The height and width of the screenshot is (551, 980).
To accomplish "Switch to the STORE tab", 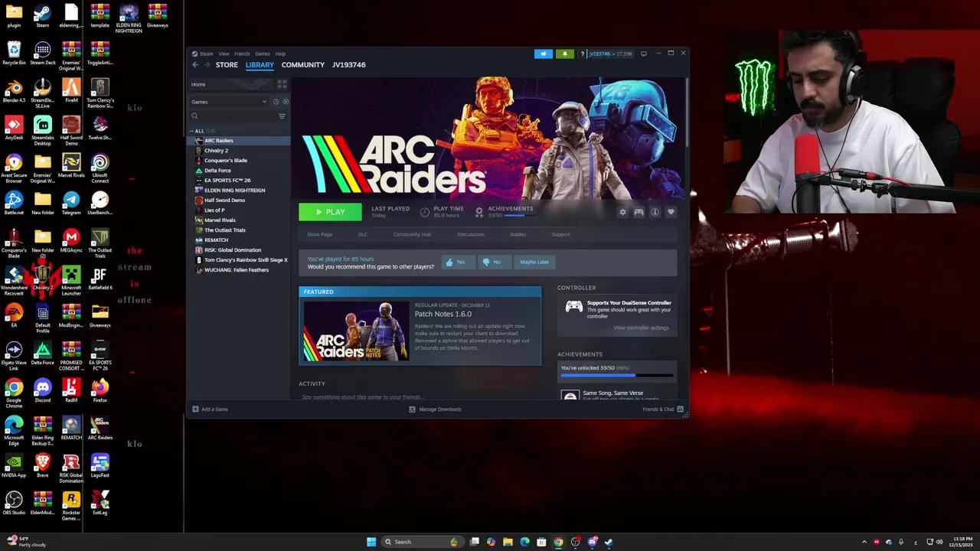I will click(x=227, y=65).
